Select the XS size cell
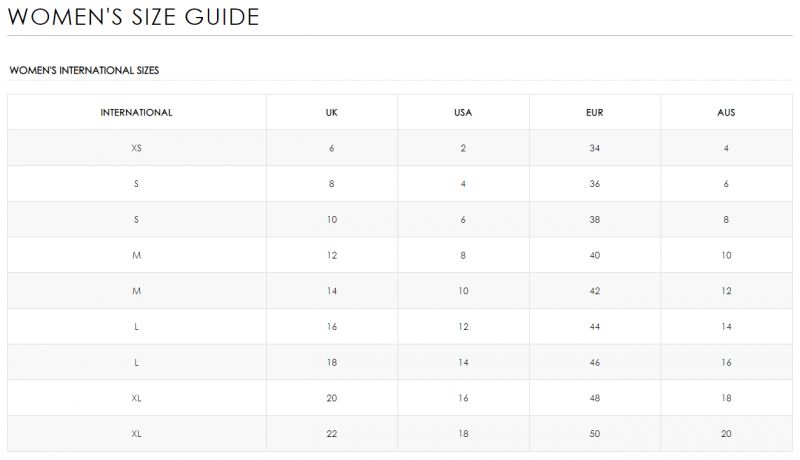800x460 pixels. point(136,148)
